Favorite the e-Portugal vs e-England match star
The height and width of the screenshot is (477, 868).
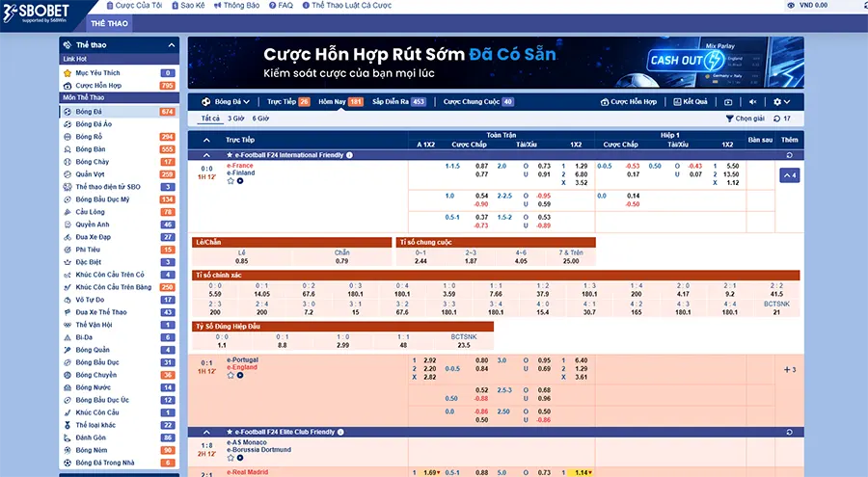(x=231, y=375)
